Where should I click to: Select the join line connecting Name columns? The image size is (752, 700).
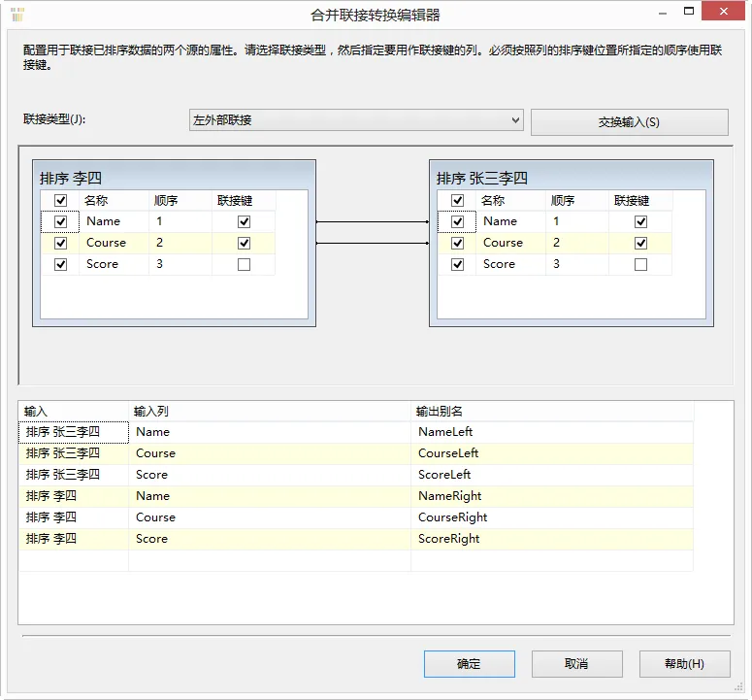coord(373,221)
